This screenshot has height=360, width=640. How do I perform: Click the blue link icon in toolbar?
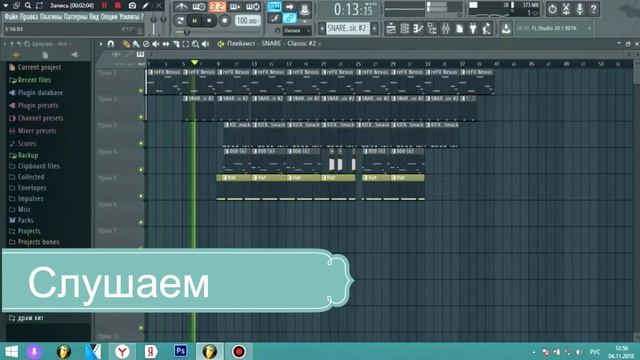pos(289,18)
